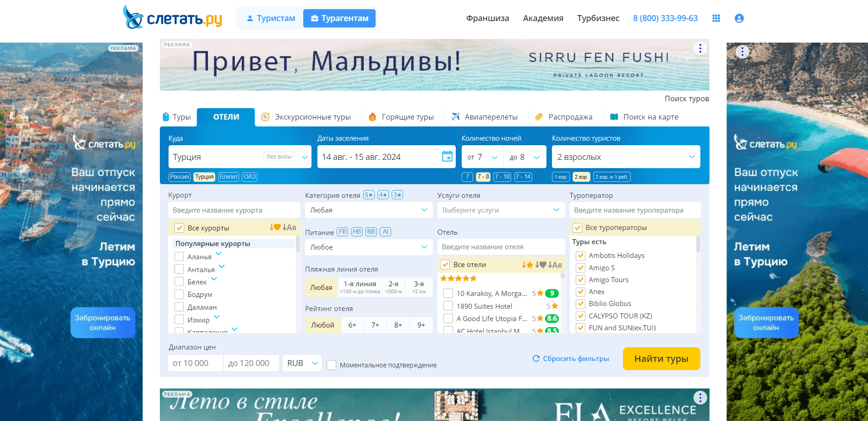
Task: Open the nights 'до 8' dropdown
Action: 525,157
